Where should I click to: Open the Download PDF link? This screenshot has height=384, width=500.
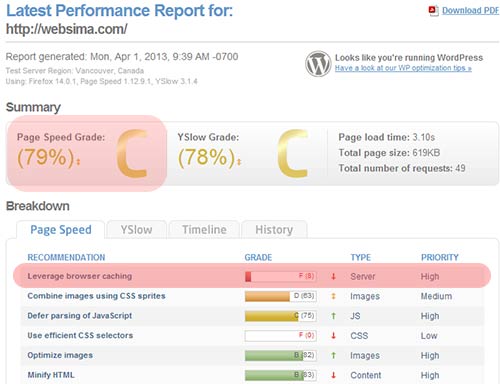point(470,11)
